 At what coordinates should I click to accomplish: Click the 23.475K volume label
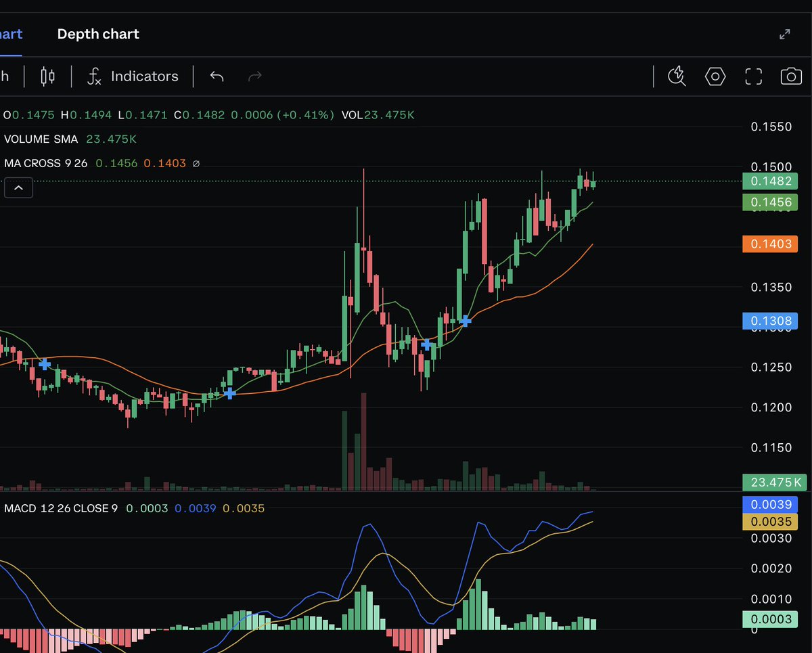(773, 482)
